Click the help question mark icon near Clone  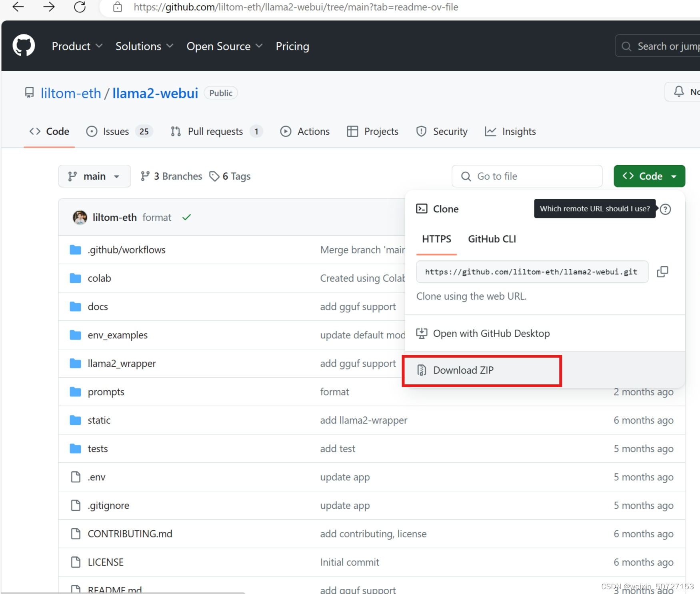click(666, 209)
